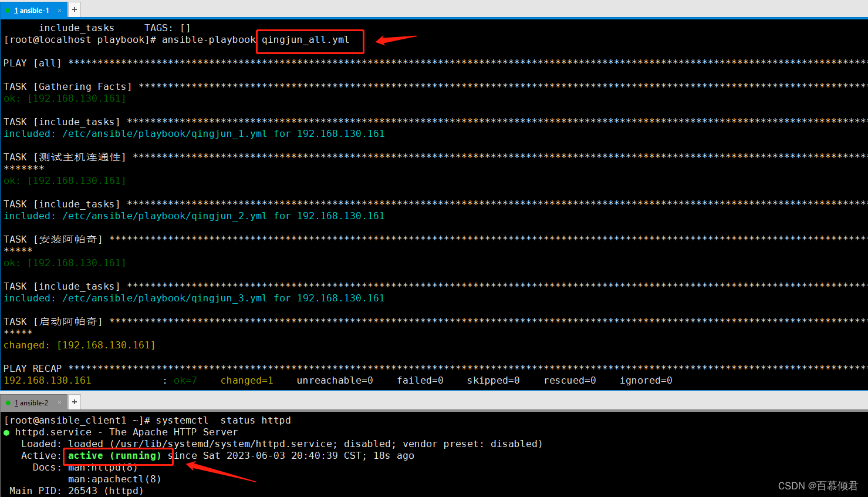The image size is (868, 497).
Task: Add a new tab beside ansible-2
Action: [x=75, y=402]
